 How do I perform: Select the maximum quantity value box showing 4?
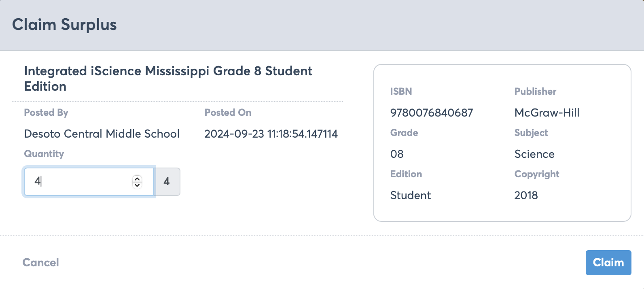pos(167,182)
